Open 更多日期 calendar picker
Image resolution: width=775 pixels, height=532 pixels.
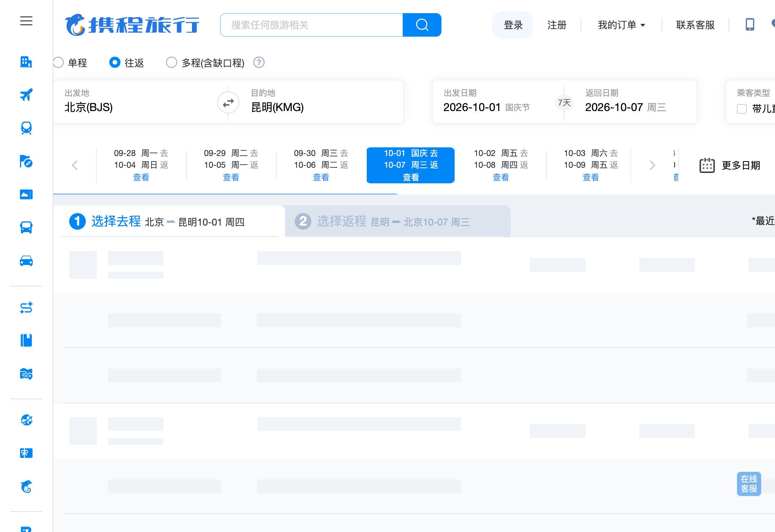(730, 165)
